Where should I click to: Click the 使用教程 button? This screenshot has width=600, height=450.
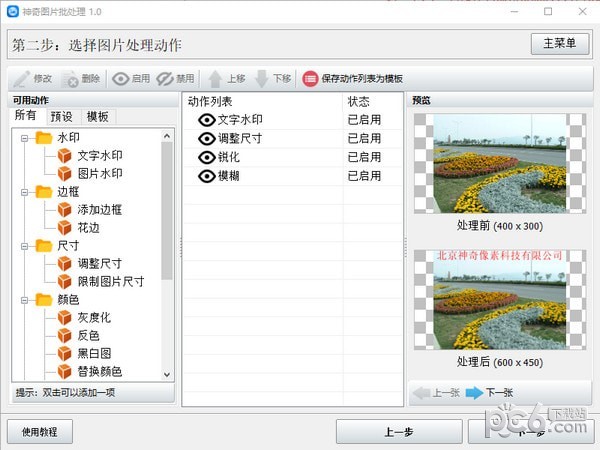pos(40,432)
